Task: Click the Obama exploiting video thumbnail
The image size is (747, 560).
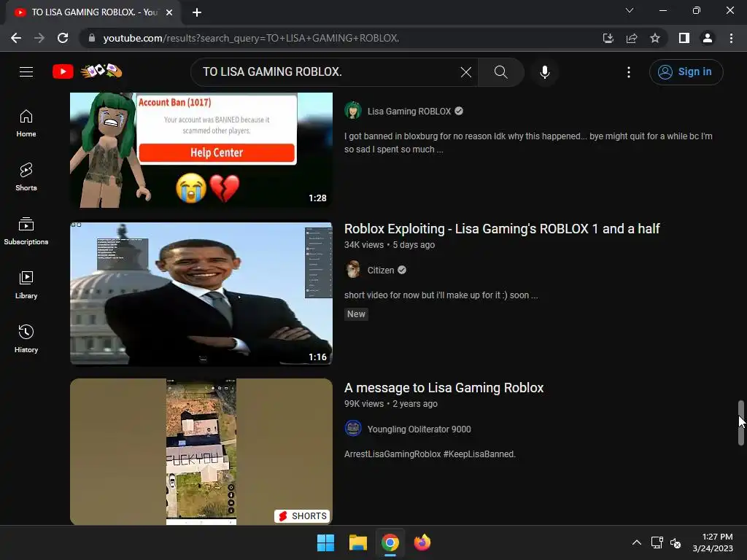Action: click(x=201, y=293)
